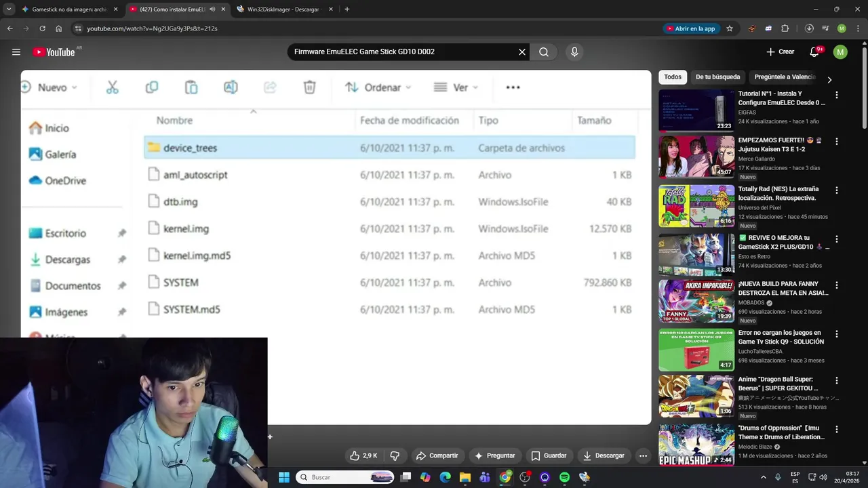Open Error no cargan los juegos video title

point(780,337)
